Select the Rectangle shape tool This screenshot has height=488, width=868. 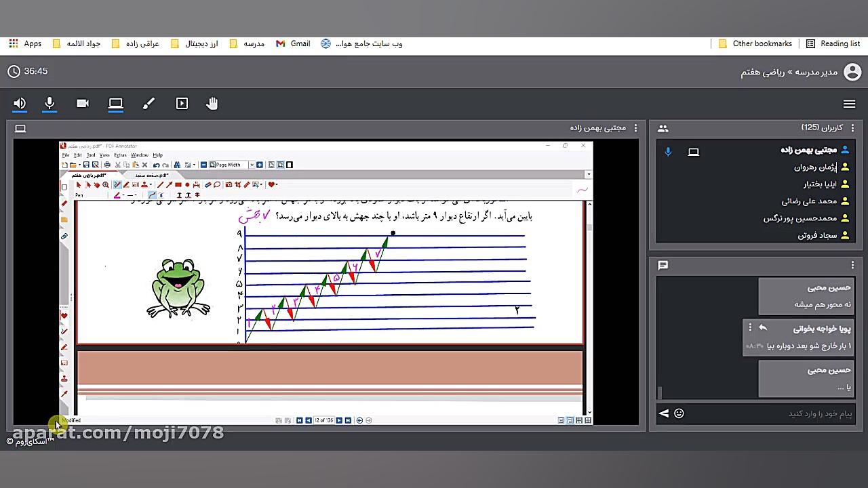[178, 184]
